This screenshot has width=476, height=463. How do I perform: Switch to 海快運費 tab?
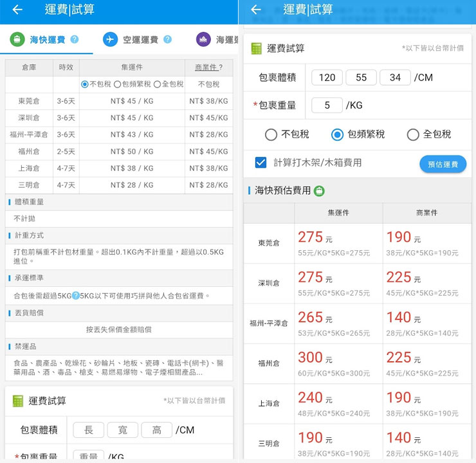pos(47,40)
